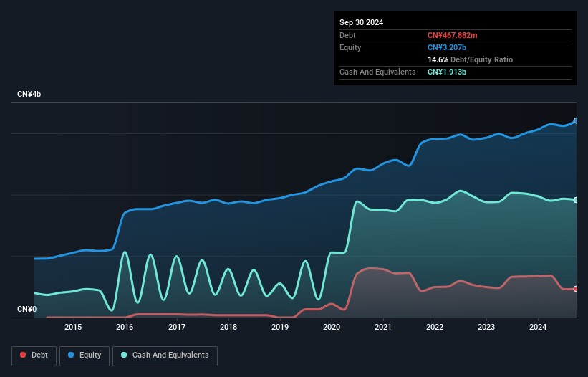588x377 pixels.
Task: Click the 2022 x-axis label
Action: tap(435, 327)
